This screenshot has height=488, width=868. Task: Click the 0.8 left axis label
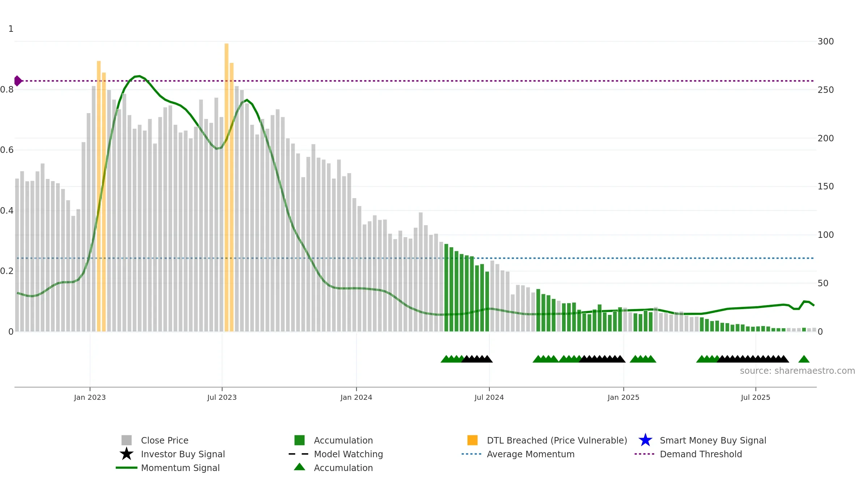tap(7, 90)
